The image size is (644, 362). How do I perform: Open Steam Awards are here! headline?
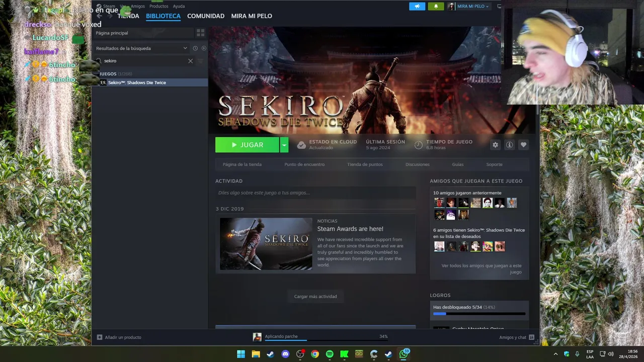[x=350, y=229]
